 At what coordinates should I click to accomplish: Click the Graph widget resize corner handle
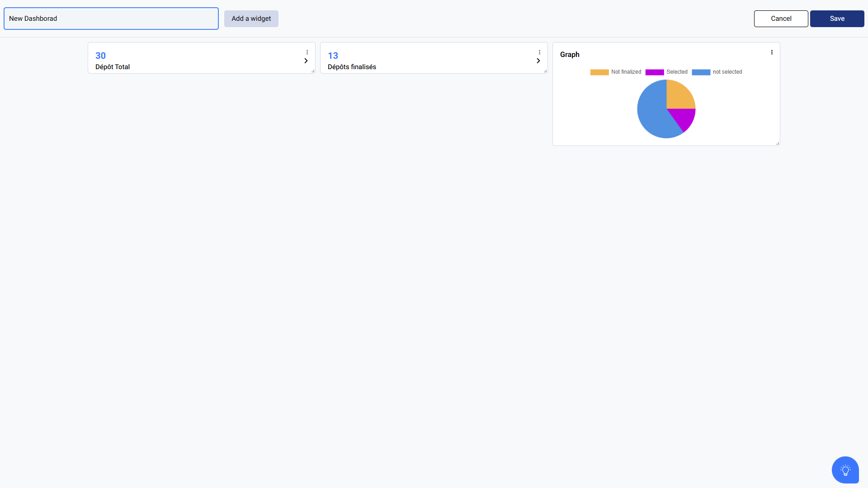pos(778,143)
